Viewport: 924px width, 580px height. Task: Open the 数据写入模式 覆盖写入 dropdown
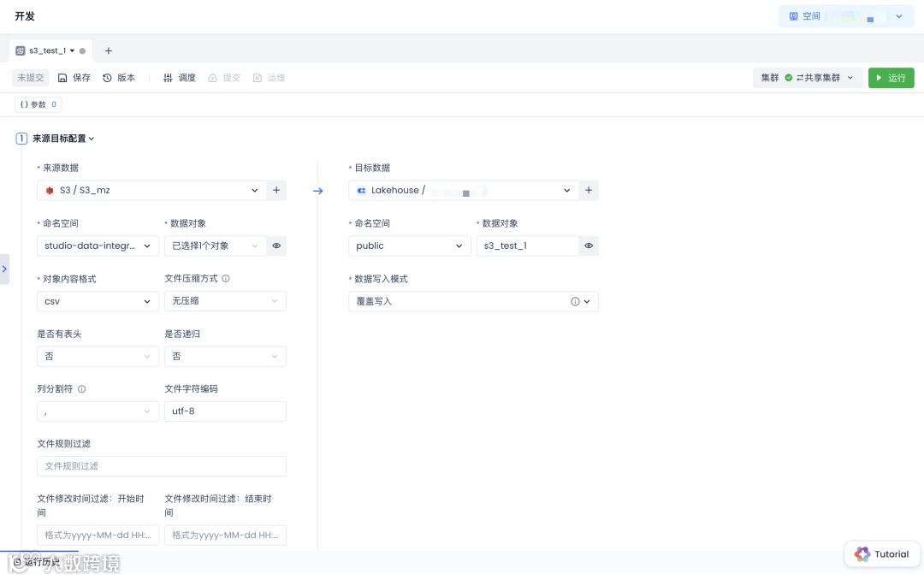pos(473,301)
